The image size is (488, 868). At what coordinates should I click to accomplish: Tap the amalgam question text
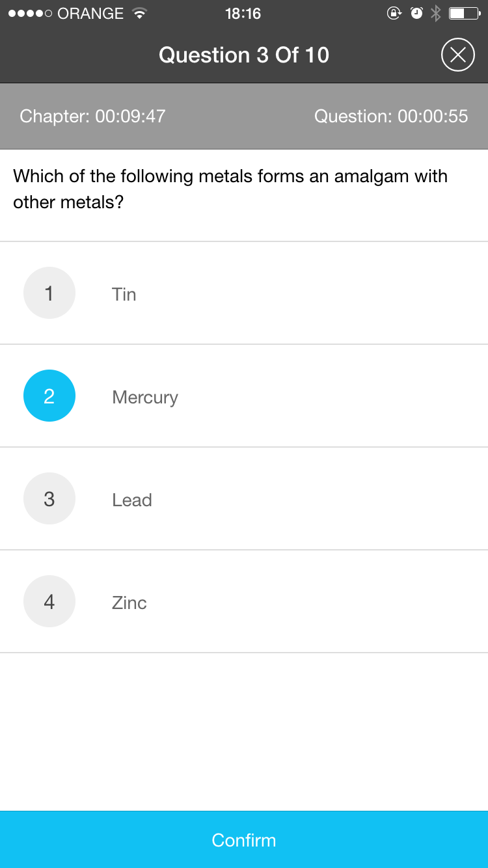pos(230,189)
